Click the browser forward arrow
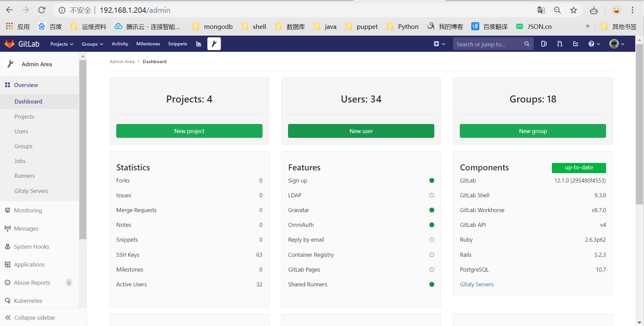 click(26, 10)
